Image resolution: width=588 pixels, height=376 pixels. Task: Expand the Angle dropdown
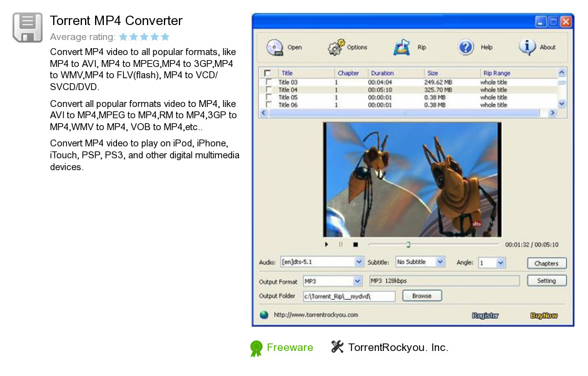pyautogui.click(x=500, y=263)
